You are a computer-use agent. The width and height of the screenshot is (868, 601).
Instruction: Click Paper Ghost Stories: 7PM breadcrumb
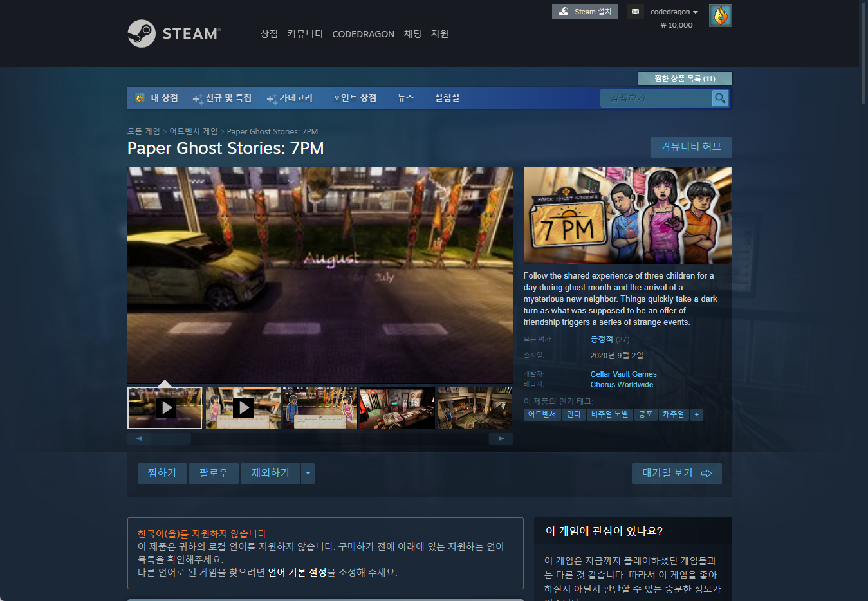[x=272, y=131]
